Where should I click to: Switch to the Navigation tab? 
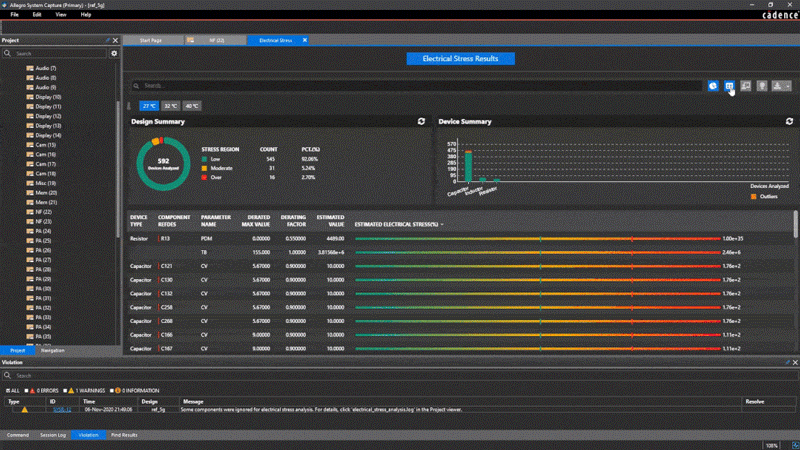tap(53, 351)
